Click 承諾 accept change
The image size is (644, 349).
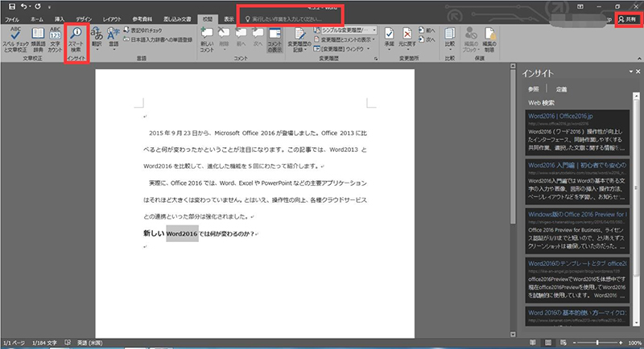tap(389, 39)
